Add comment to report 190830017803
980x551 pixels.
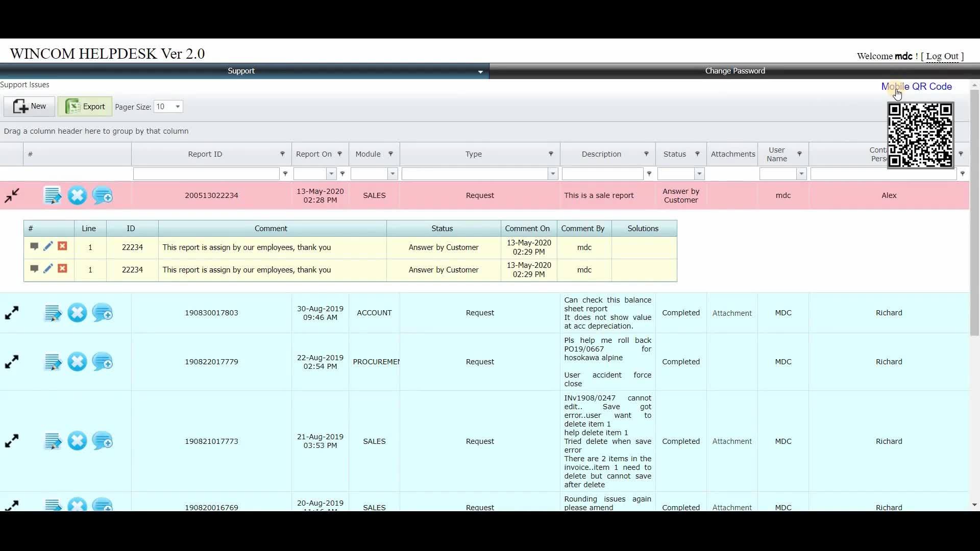tap(103, 313)
